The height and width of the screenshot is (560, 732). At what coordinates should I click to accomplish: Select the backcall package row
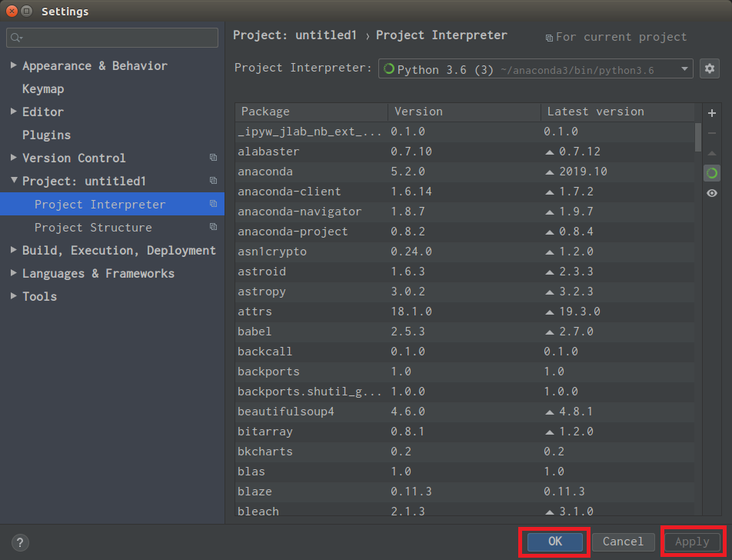(x=465, y=352)
